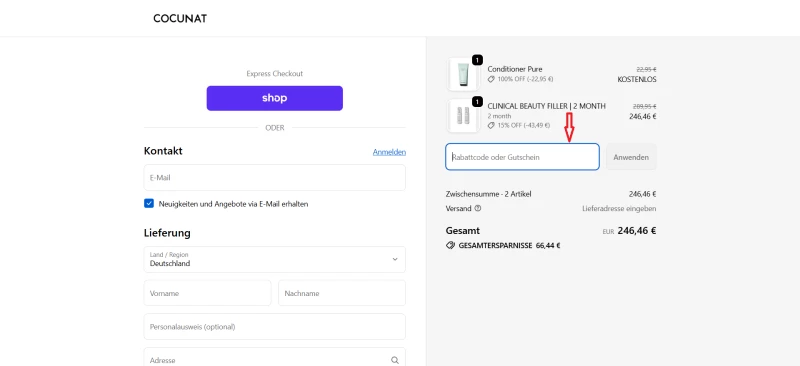The image size is (800, 366).
Task: Uncheck the email news and offers checkbox
Action: point(148,204)
